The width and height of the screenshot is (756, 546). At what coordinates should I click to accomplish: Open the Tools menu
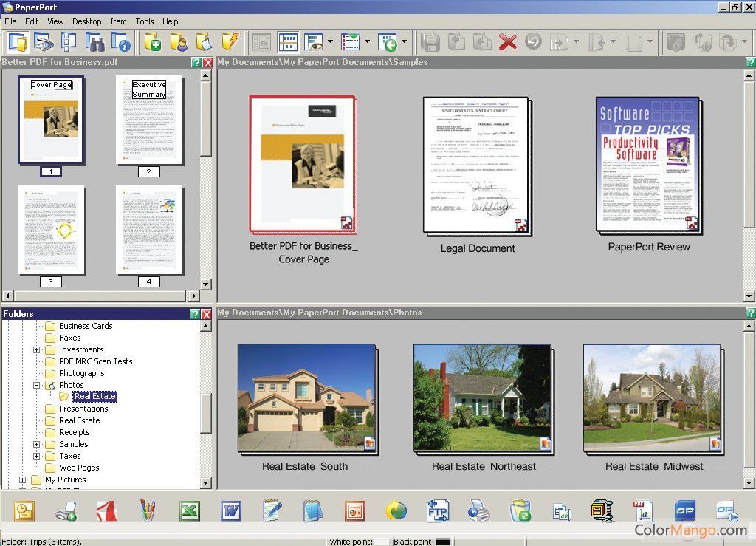(x=145, y=21)
